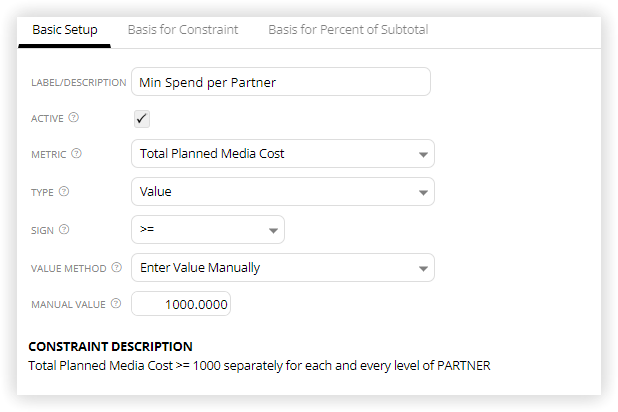Open the Value type combo box
Viewport: 618px width, 412px height.
(283, 192)
